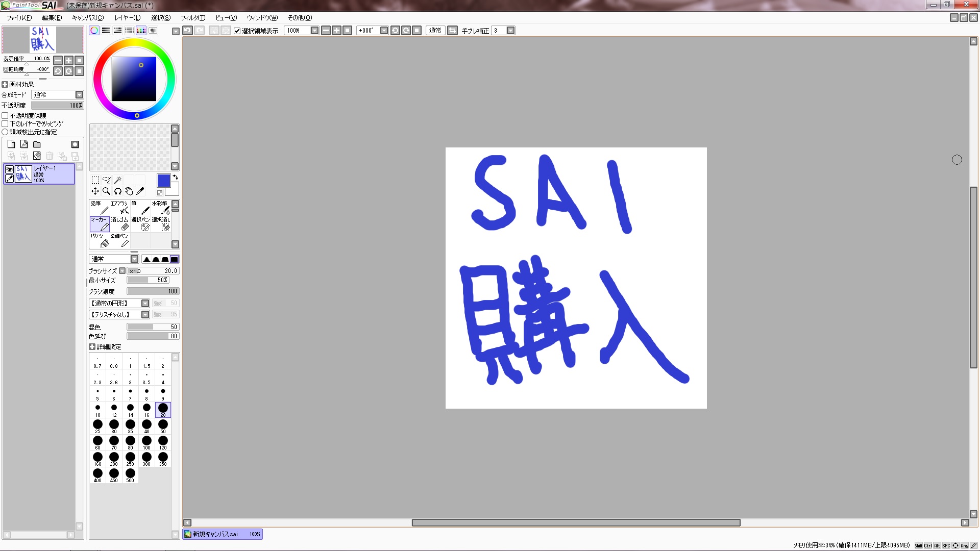Open the キャンバス(C) menu

87,18
